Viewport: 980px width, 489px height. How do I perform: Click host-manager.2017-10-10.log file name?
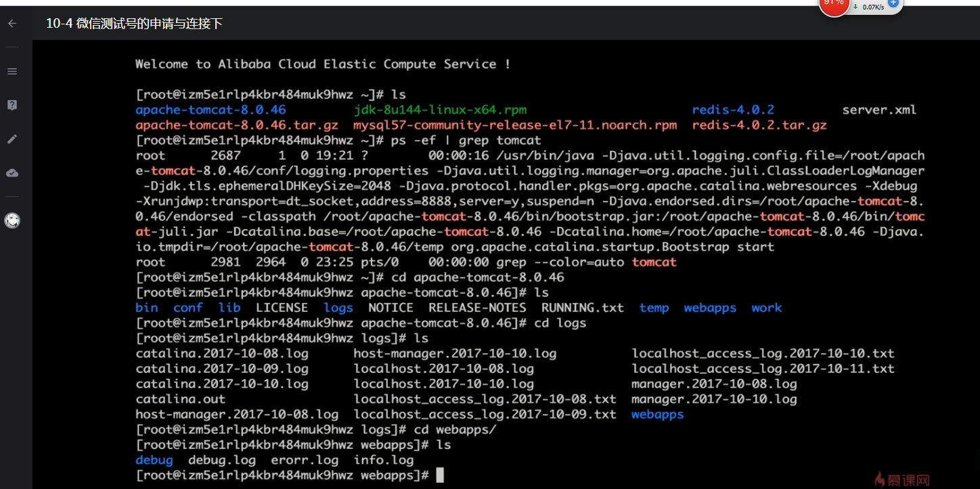click(455, 354)
